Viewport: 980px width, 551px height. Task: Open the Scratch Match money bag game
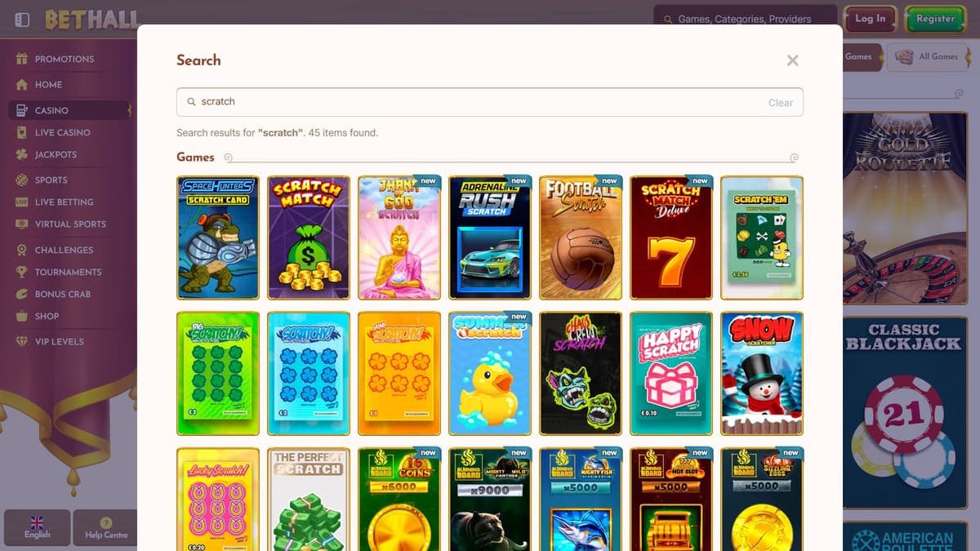309,238
